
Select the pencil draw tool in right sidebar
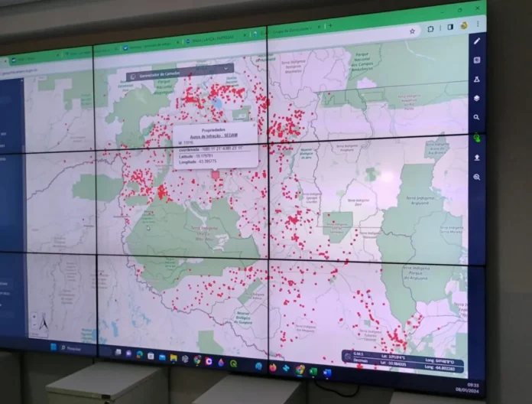[477, 41]
